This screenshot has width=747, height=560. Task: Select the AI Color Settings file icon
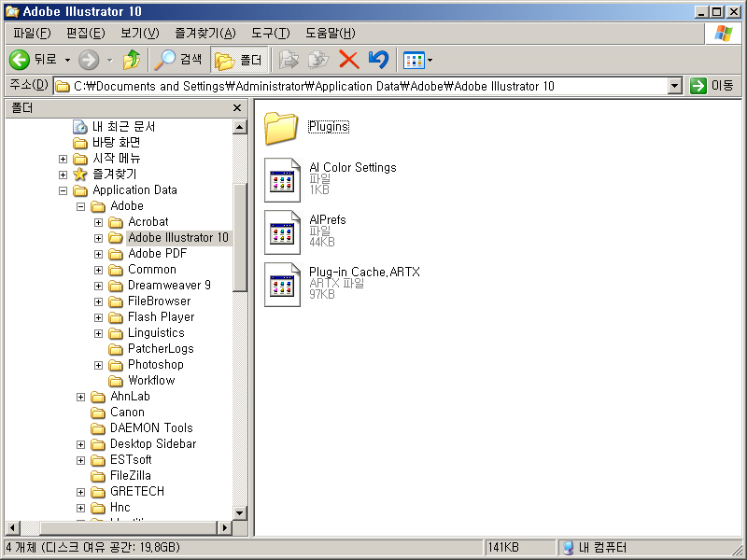point(283,180)
